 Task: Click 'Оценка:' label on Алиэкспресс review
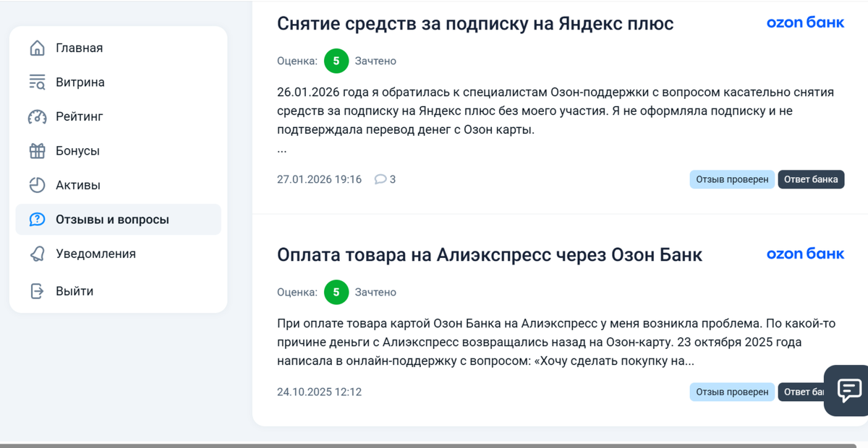(297, 293)
